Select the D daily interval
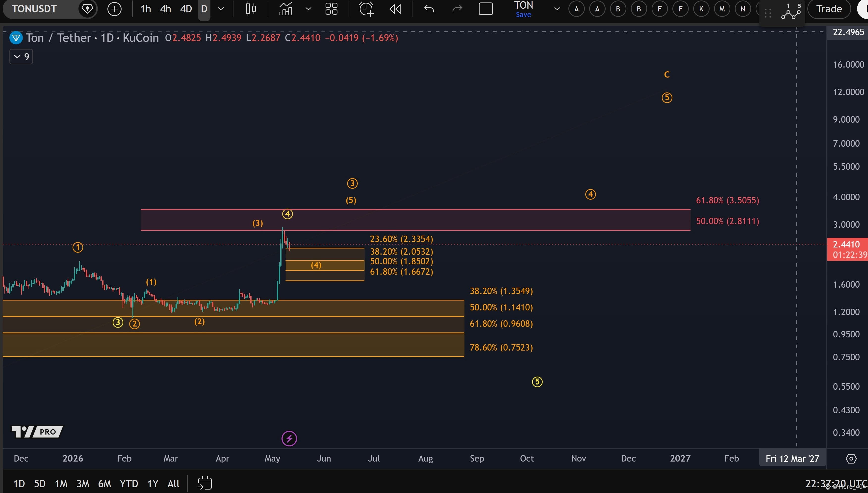Image resolution: width=868 pixels, height=493 pixels. coord(204,9)
